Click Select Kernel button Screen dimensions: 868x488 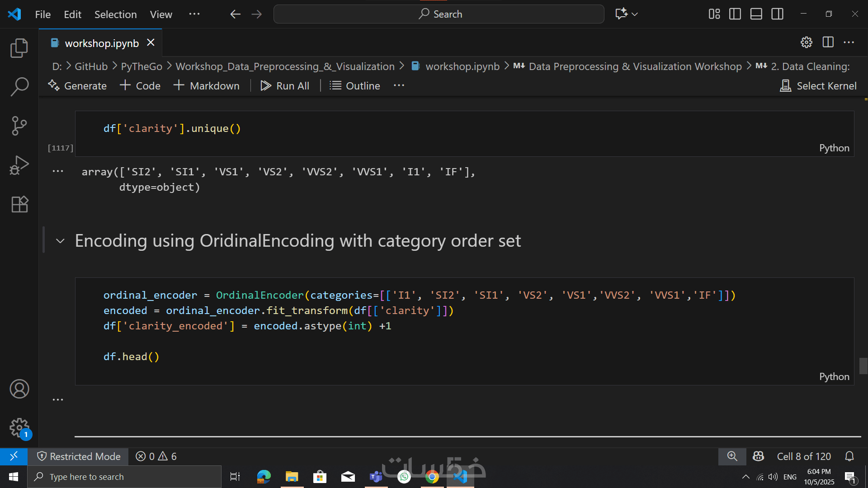tap(818, 86)
